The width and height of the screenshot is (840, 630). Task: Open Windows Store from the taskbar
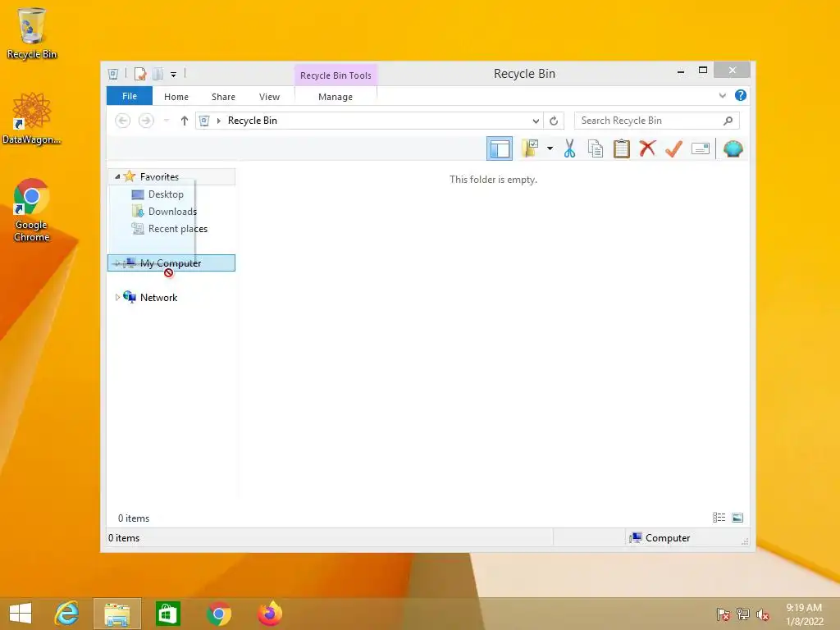(x=167, y=614)
